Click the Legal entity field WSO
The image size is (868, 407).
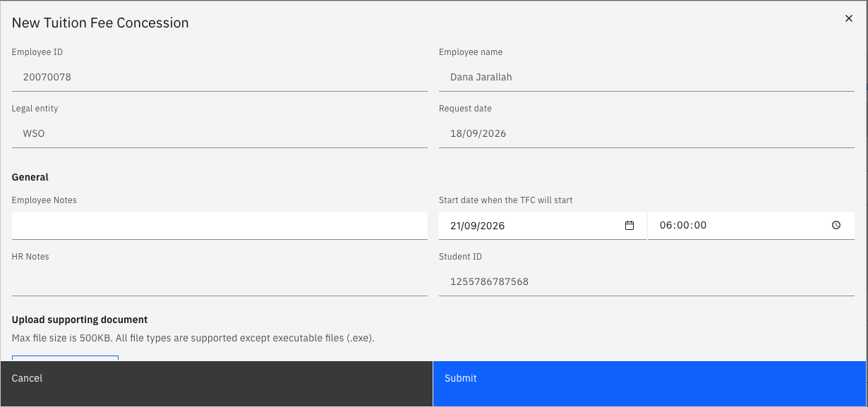point(219,134)
